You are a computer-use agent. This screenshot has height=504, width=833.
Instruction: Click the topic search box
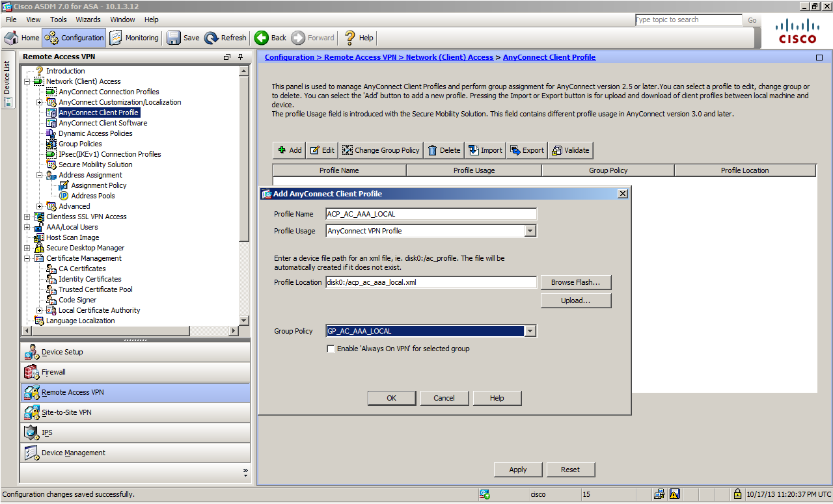click(x=689, y=20)
